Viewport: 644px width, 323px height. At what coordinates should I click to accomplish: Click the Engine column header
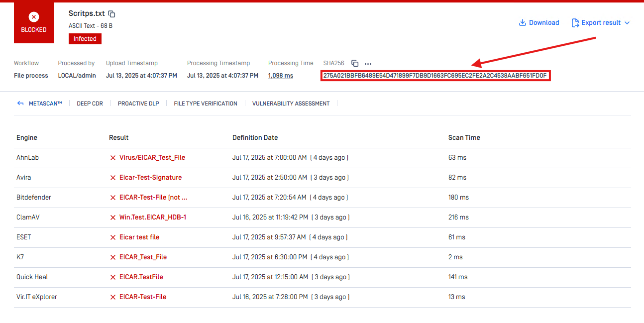click(x=27, y=137)
